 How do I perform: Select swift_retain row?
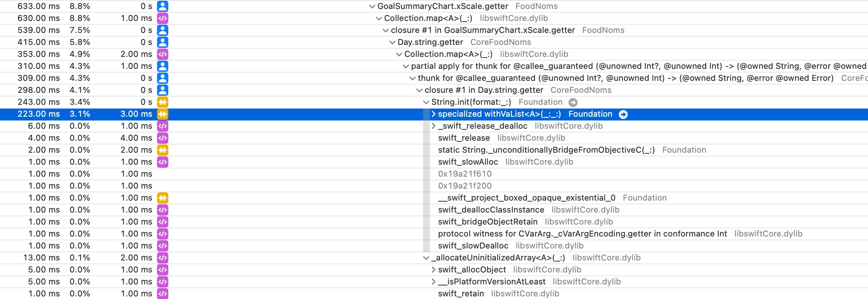[x=434, y=294]
